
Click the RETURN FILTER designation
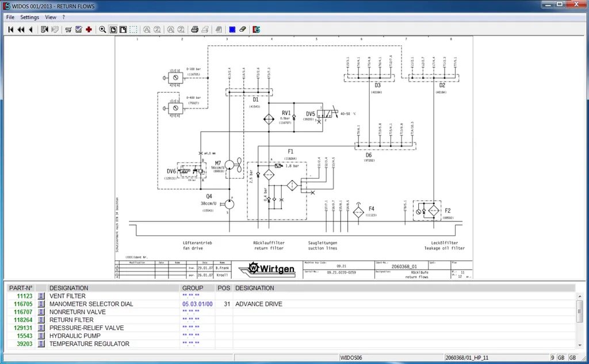click(72, 320)
